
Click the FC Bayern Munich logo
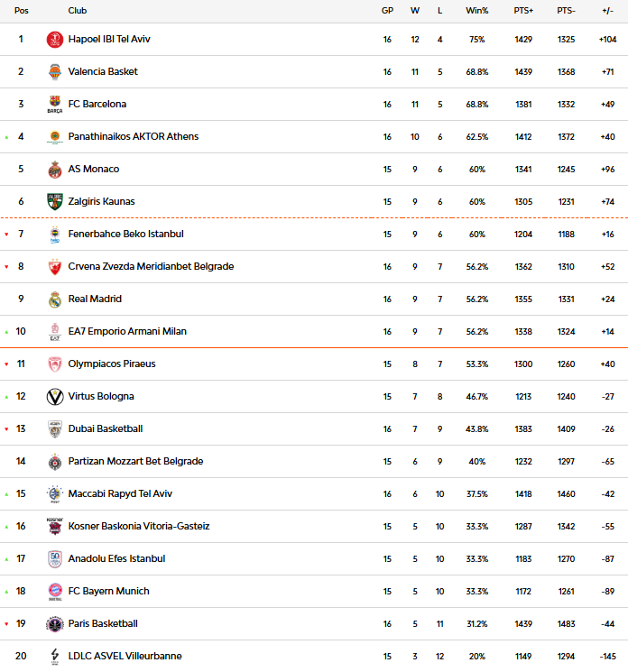pos(55,592)
